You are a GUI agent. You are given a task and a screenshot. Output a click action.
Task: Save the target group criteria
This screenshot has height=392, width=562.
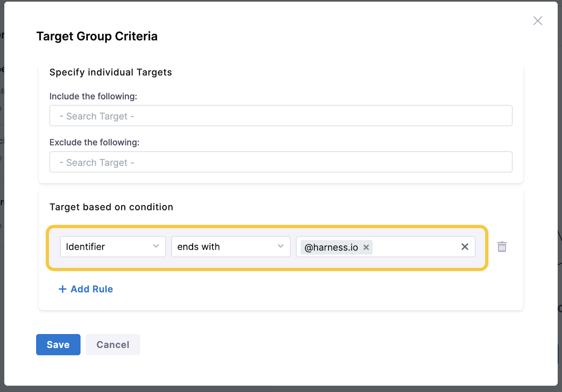[58, 345]
